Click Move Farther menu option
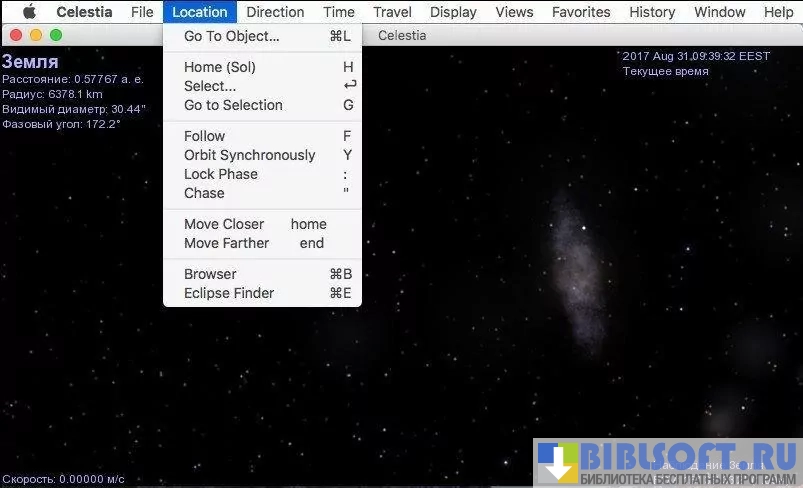Image resolution: width=803 pixels, height=488 pixels. coord(226,243)
